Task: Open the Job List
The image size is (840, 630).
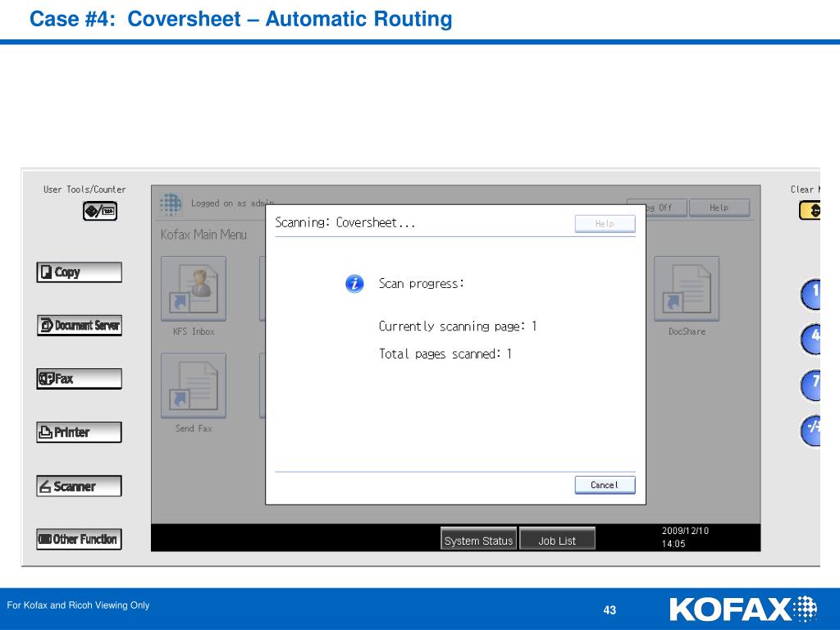Action: click(x=557, y=539)
